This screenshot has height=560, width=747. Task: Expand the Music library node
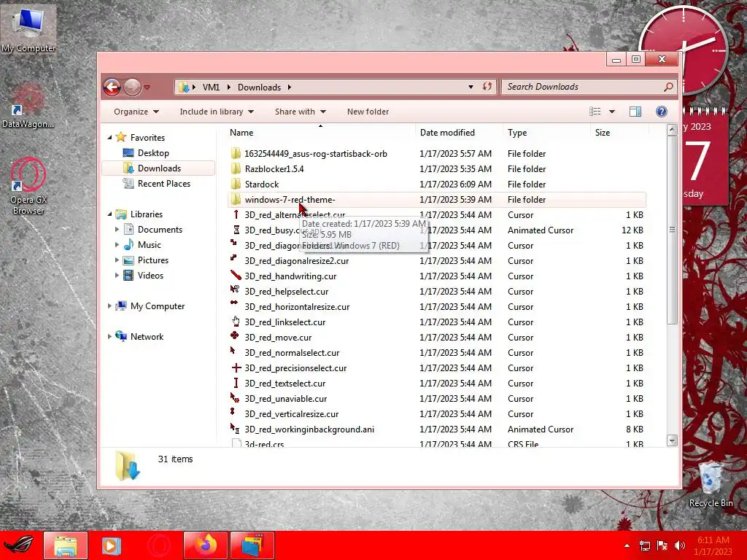pos(117,245)
